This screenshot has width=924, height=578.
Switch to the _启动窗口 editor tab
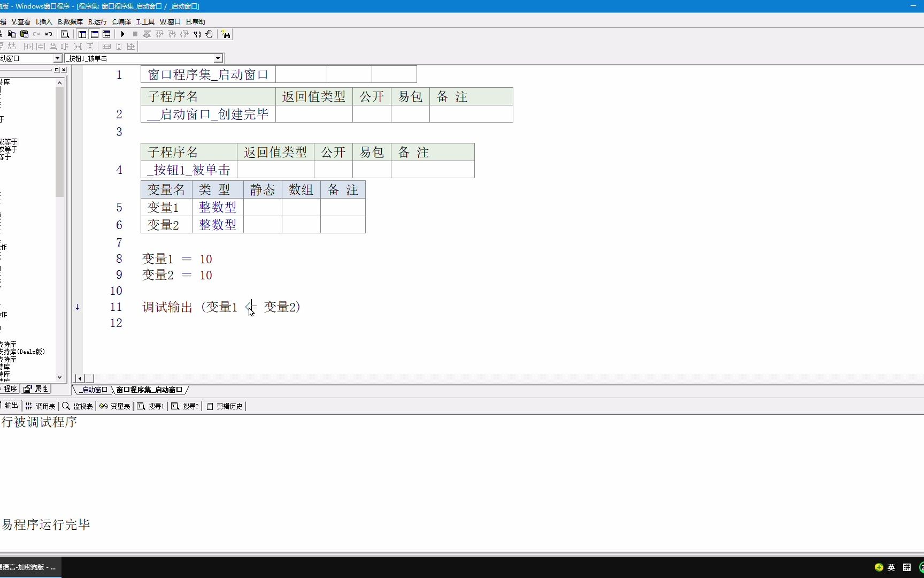pyautogui.click(x=94, y=390)
